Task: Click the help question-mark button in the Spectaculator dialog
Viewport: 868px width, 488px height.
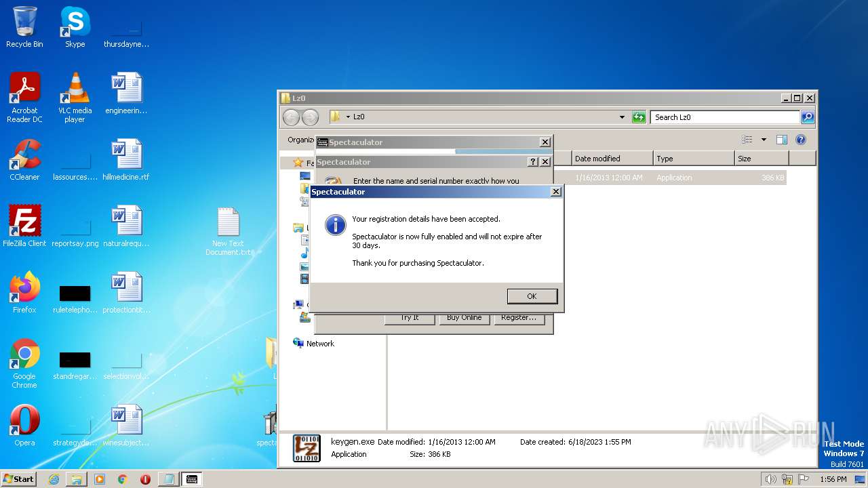Action: coord(533,162)
